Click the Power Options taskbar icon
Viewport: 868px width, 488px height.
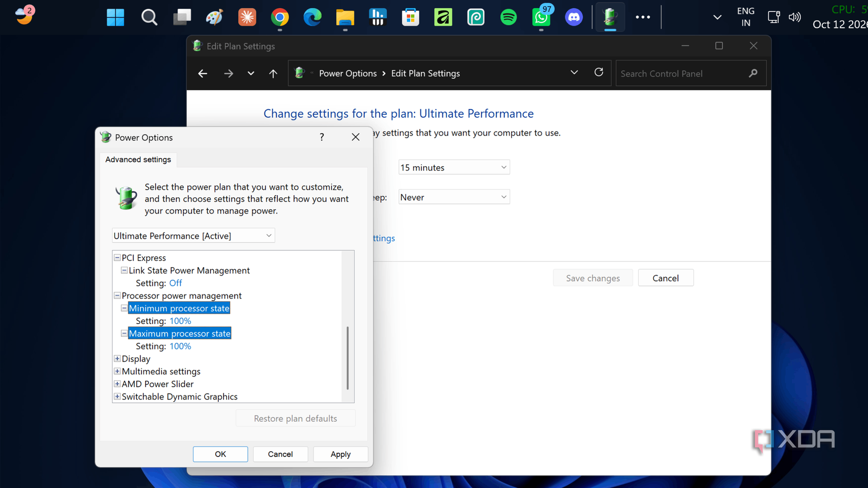[610, 17]
